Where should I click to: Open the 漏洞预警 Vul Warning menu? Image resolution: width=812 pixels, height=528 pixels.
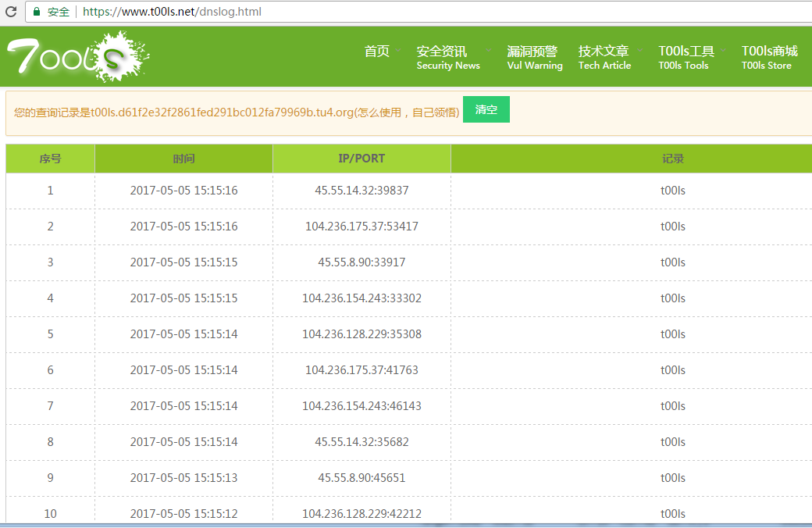click(x=534, y=58)
